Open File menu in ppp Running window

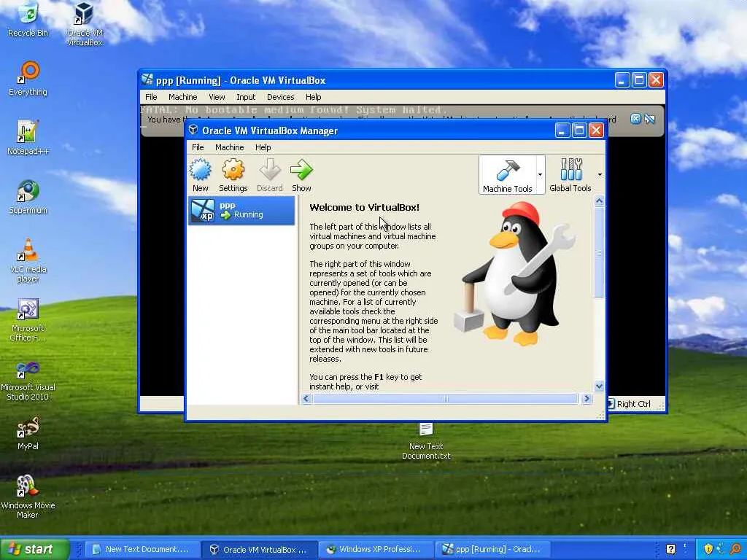tap(151, 97)
